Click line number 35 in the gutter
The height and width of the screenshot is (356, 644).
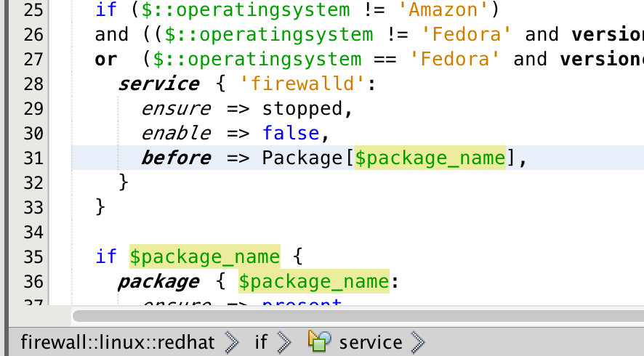pyautogui.click(x=33, y=257)
